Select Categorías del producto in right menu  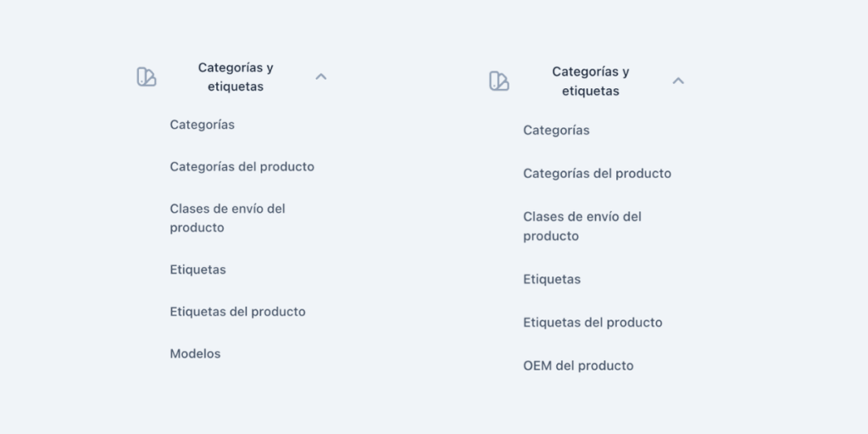pos(597,174)
